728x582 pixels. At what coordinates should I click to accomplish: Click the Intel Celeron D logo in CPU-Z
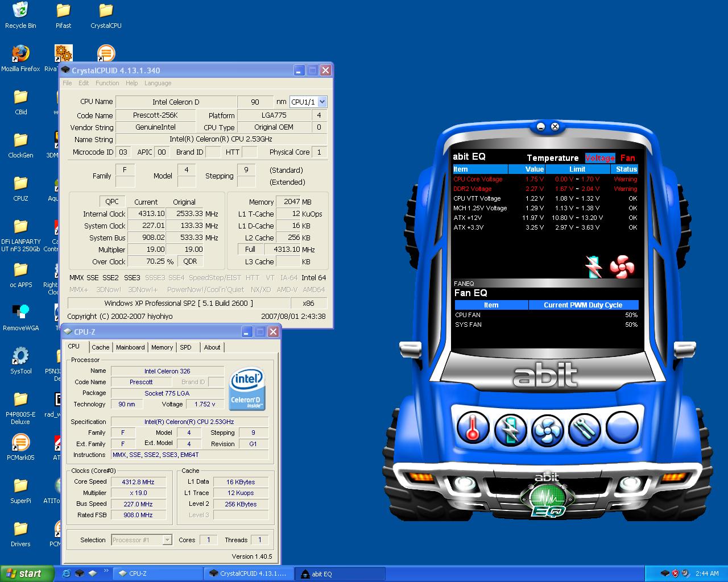coord(247,389)
